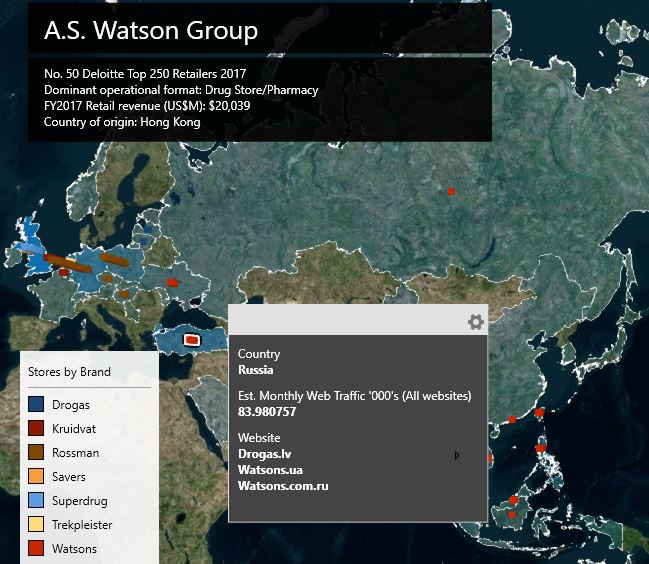This screenshot has height=564, width=649.
Task: Click the 'Superdrug' legend label
Action: [x=80, y=501]
